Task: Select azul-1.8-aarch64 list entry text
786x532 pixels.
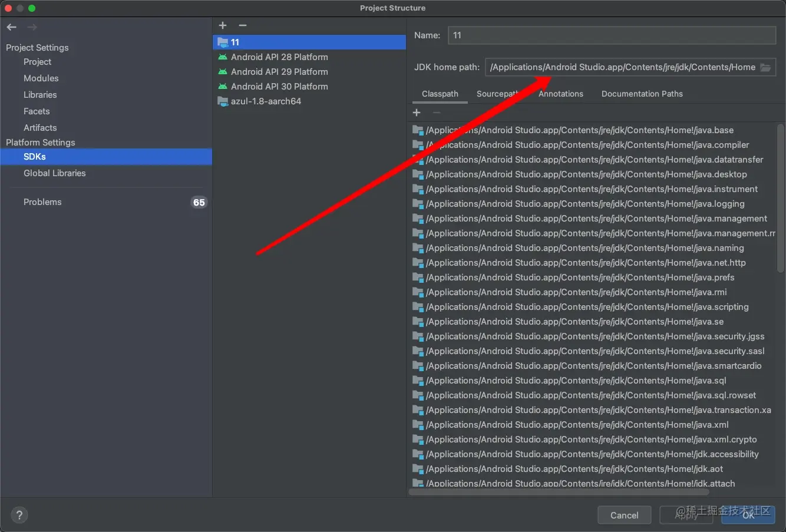Action: [x=266, y=101]
